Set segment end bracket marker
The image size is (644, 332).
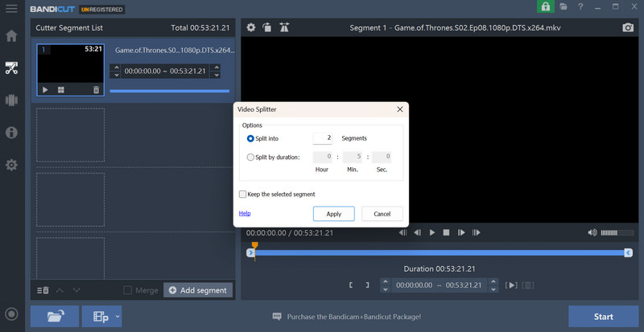367,285
